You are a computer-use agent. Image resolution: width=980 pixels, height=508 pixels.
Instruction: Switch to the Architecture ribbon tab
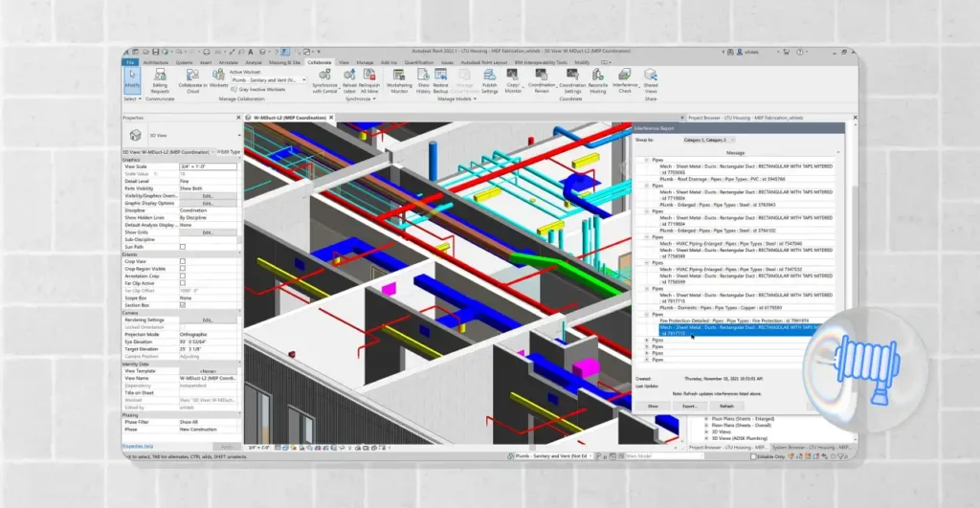(x=156, y=62)
